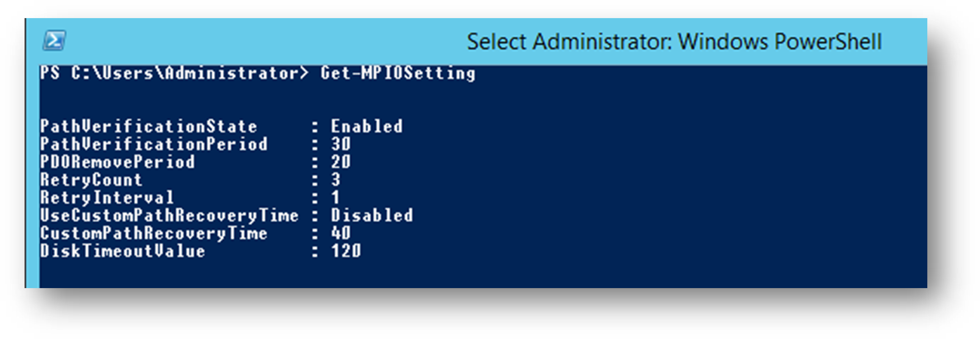Click the CustomPathRecoveryTime value 40
The image size is (980, 339).
pos(341,234)
